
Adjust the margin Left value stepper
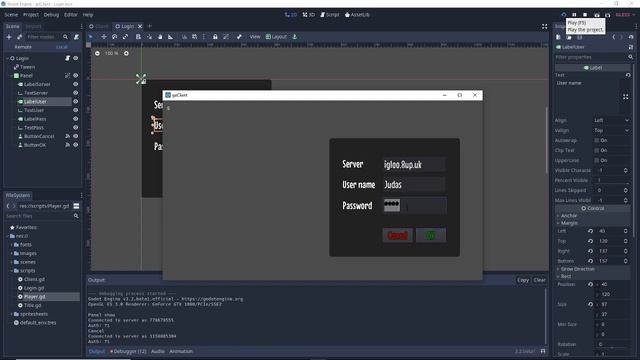pyautogui.click(x=626, y=231)
